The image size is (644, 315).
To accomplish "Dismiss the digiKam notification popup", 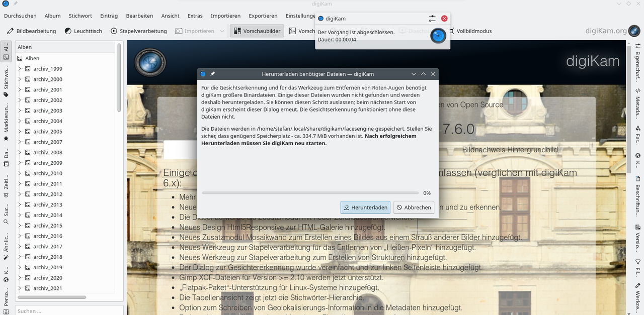I will pos(444,19).
